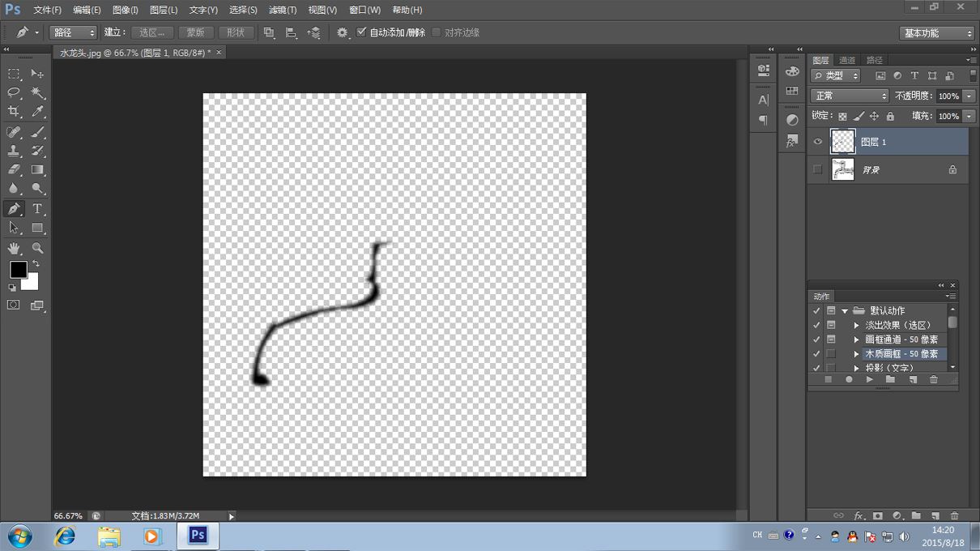
Task: Select the Lasso tool
Action: coord(14,93)
